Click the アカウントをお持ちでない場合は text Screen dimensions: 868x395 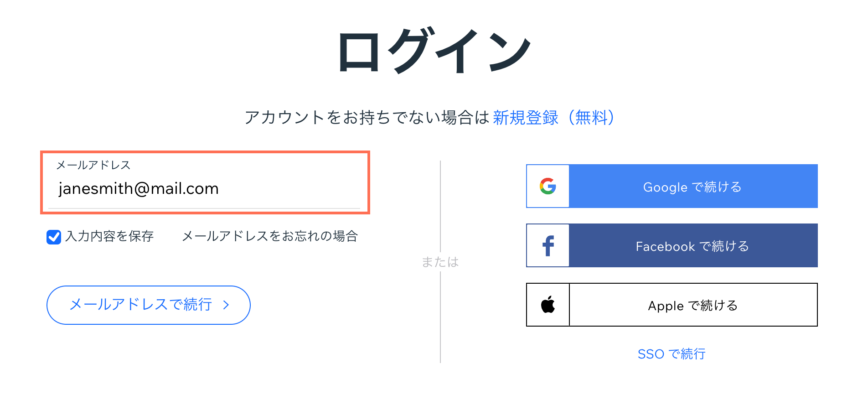point(367,118)
